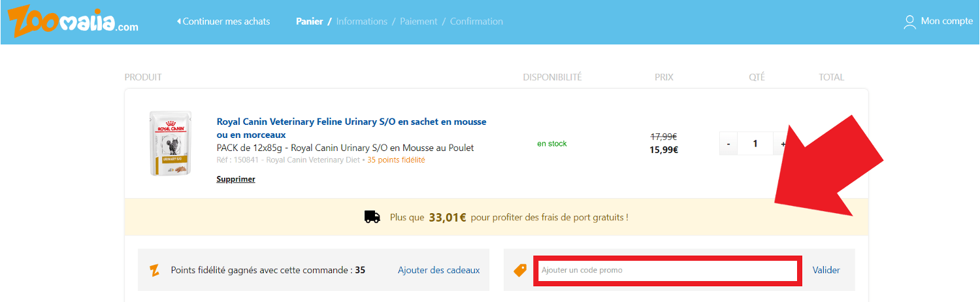Click the 33,01€ free shipping amount
The image size is (980, 302).
click(448, 217)
